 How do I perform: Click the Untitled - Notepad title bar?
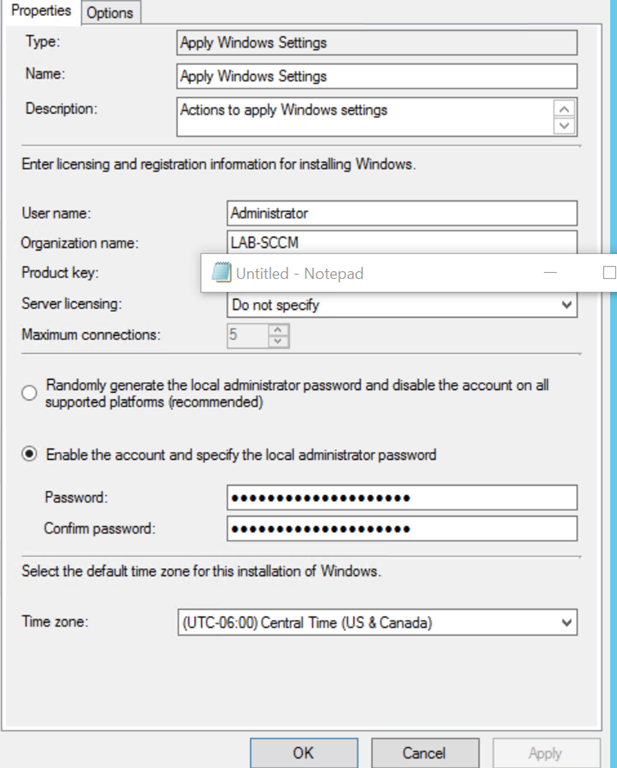point(409,273)
